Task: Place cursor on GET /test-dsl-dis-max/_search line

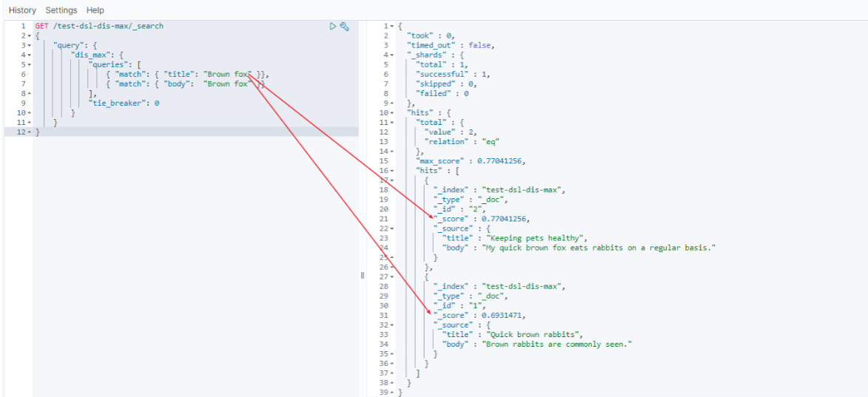Action: tap(99, 26)
